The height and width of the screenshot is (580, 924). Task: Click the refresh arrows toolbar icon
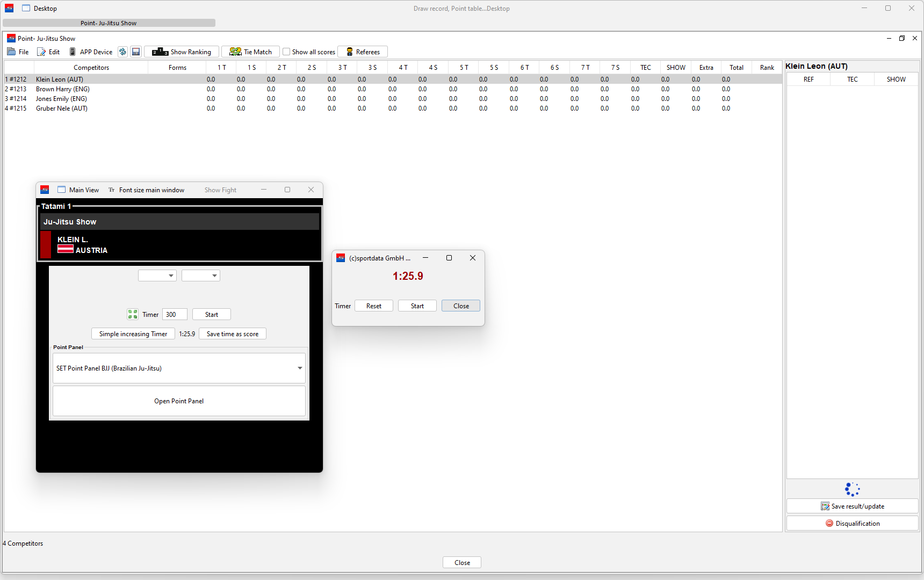point(122,52)
